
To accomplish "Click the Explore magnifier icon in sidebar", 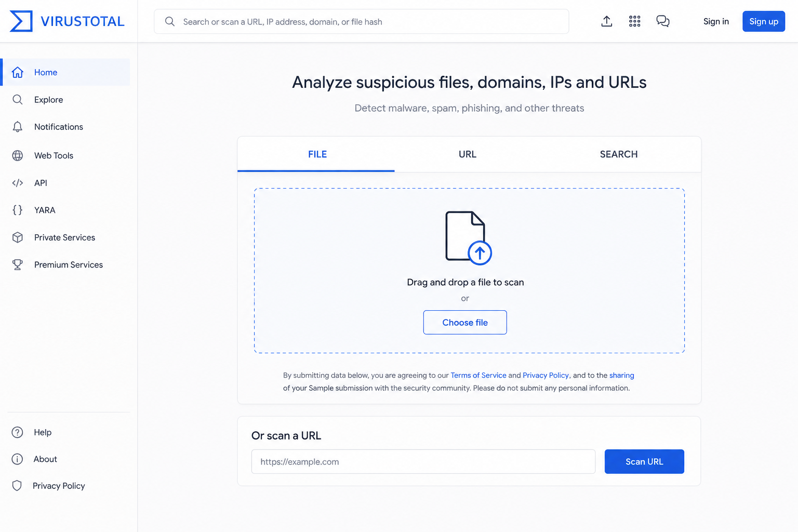I will pyautogui.click(x=18, y=100).
